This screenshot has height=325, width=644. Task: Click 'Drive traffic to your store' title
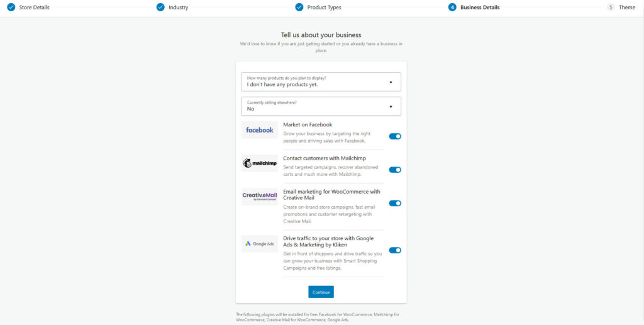point(328,241)
